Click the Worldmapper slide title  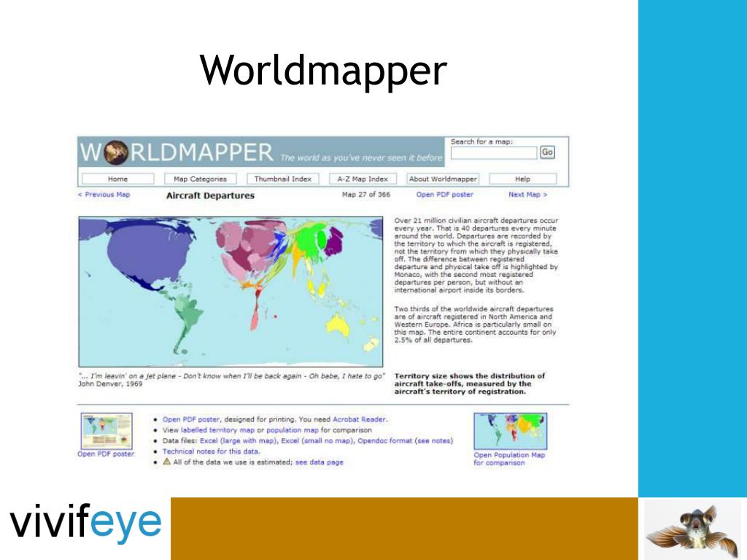(323, 71)
